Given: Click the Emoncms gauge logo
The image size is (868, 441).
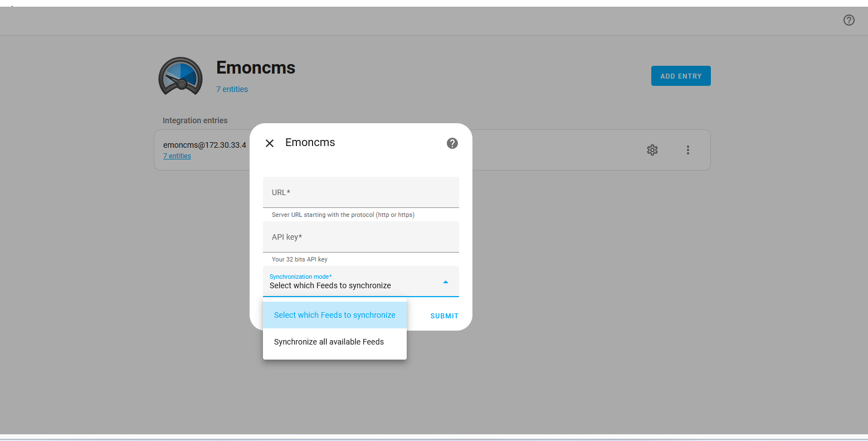Looking at the screenshot, I should tap(180, 76).
